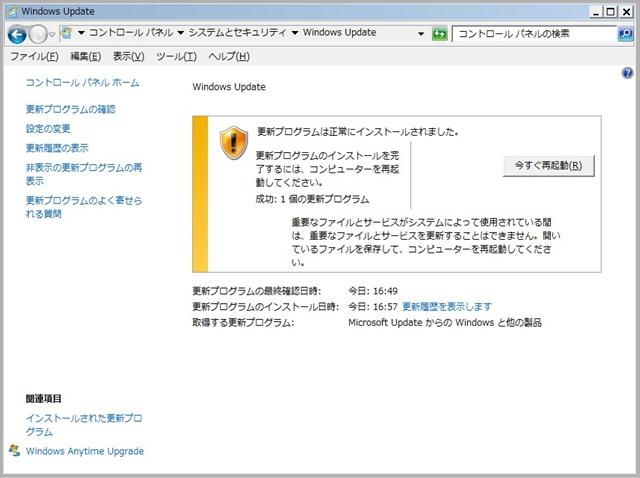
Task: Open 更新履歴の表示 link
Action: [x=57, y=148]
